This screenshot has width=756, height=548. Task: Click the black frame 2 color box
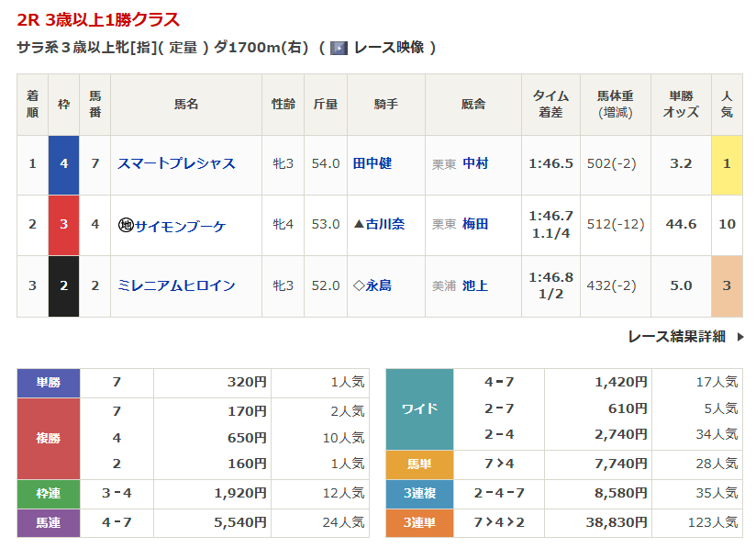click(63, 285)
